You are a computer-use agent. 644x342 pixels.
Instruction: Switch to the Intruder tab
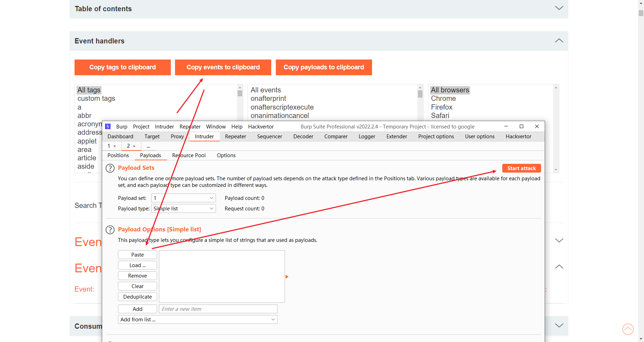[204, 137]
